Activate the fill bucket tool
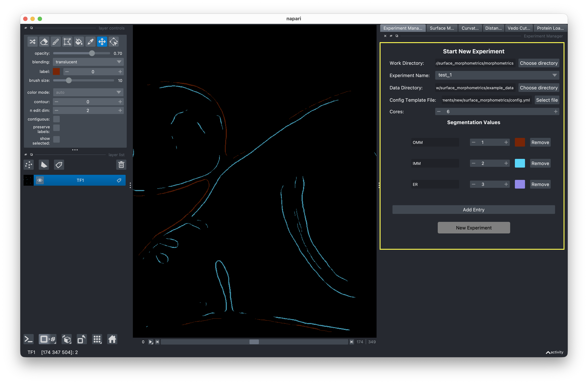Screen dimensions: 588x384 [79, 42]
